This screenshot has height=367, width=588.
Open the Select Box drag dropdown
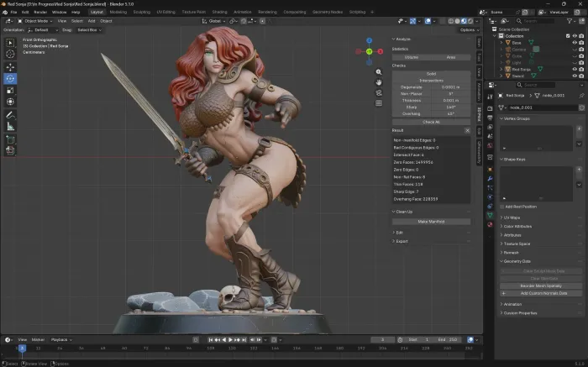click(89, 30)
